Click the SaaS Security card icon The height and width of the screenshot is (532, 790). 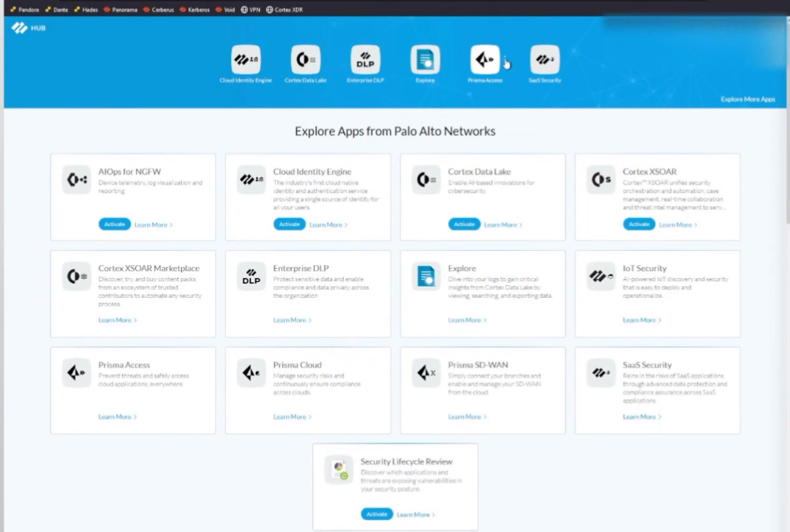[601, 373]
